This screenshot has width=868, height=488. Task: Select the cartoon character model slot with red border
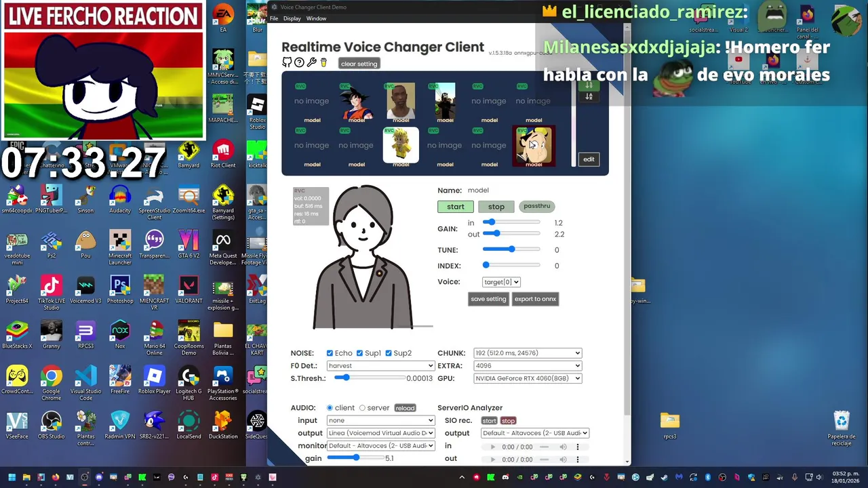534,146
